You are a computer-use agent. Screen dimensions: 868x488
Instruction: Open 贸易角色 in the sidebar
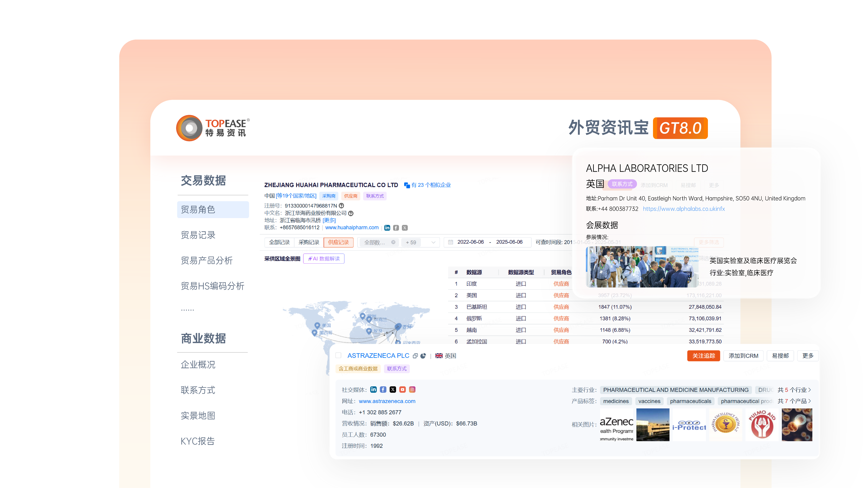(x=213, y=209)
